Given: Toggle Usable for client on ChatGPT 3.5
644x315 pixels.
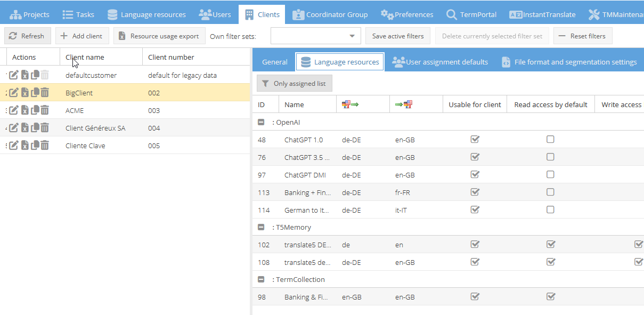Looking at the screenshot, I should tap(475, 157).
